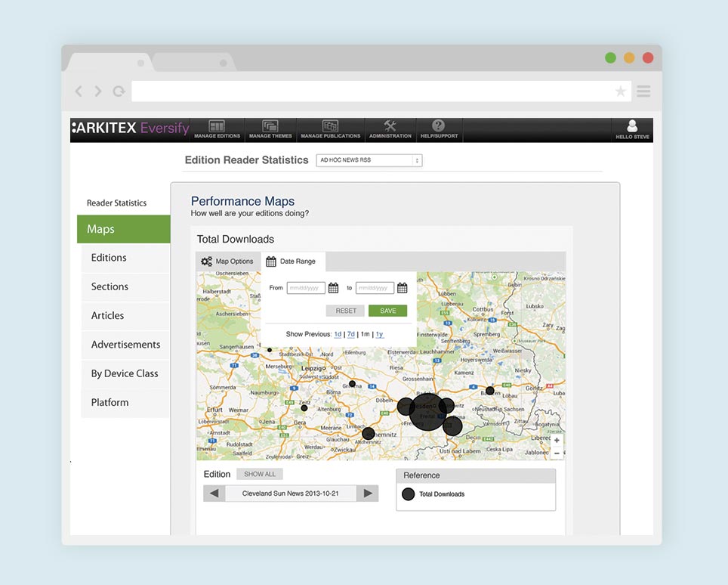This screenshot has width=728, height=585.
Task: Click the largest download circle near Dresden
Action: (427, 412)
